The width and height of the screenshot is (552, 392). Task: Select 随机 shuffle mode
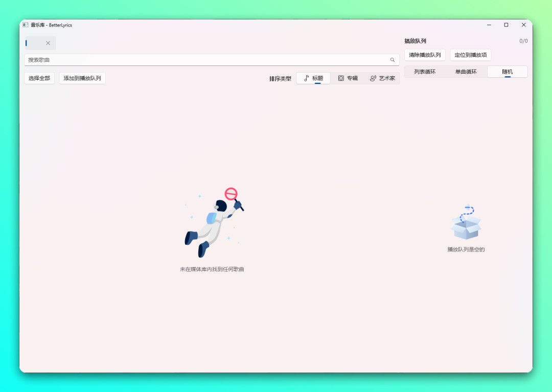(508, 72)
